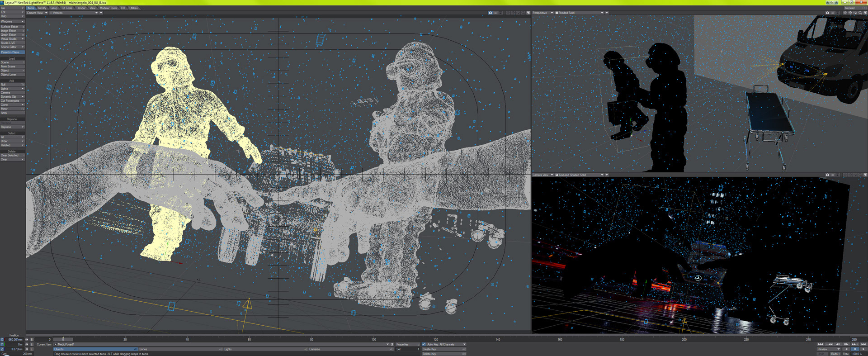Jump to the last frame
The width and height of the screenshot is (868, 356).
tap(863, 344)
